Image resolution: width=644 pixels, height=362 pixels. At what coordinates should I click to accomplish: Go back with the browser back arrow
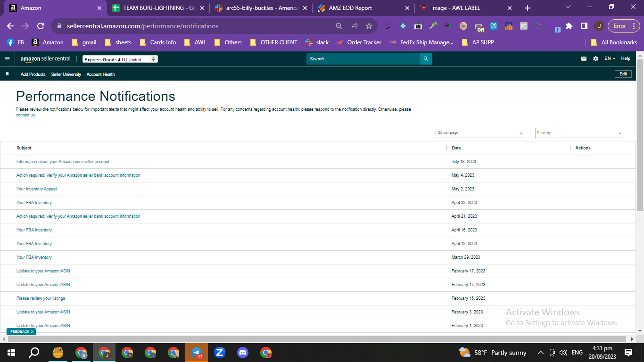pyautogui.click(x=10, y=26)
